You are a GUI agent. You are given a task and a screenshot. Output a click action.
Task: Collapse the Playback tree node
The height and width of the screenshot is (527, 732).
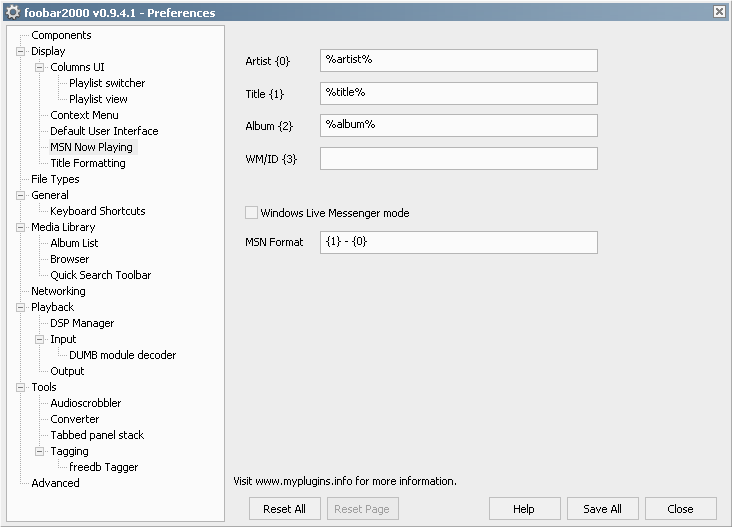(21, 307)
